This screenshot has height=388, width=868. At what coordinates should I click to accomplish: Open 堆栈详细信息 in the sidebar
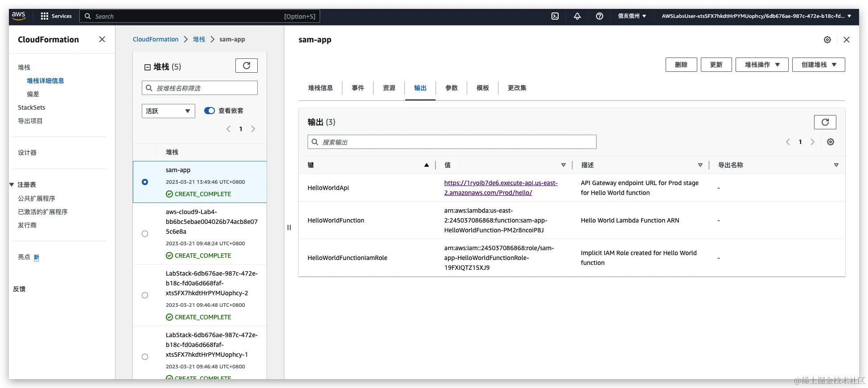point(45,81)
